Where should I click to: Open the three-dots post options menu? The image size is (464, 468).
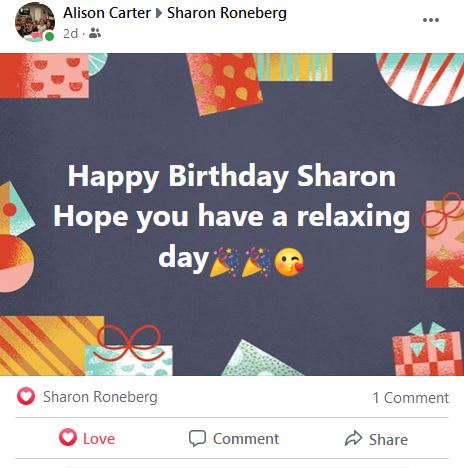pos(431,20)
